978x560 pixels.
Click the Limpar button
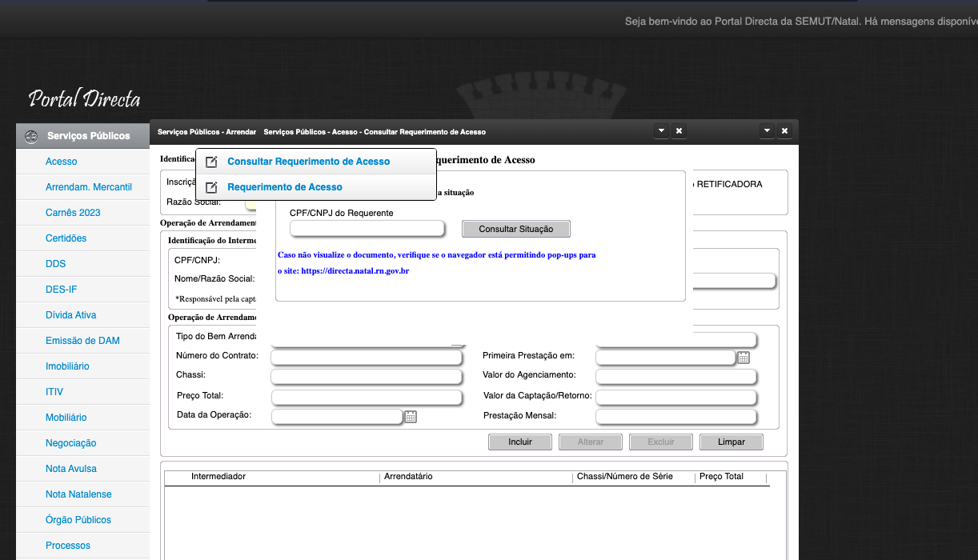(731, 442)
